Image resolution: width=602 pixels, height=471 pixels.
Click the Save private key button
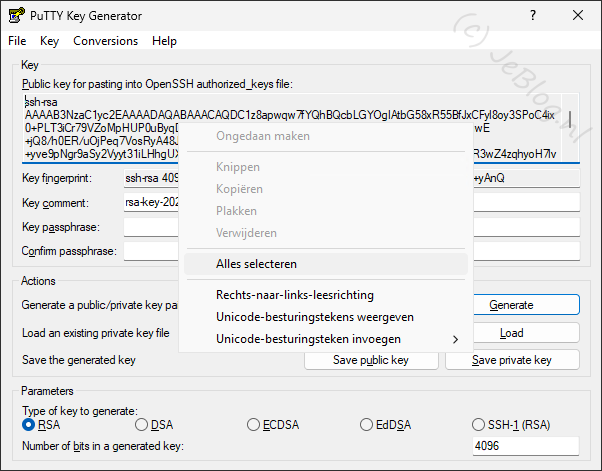pos(512,360)
